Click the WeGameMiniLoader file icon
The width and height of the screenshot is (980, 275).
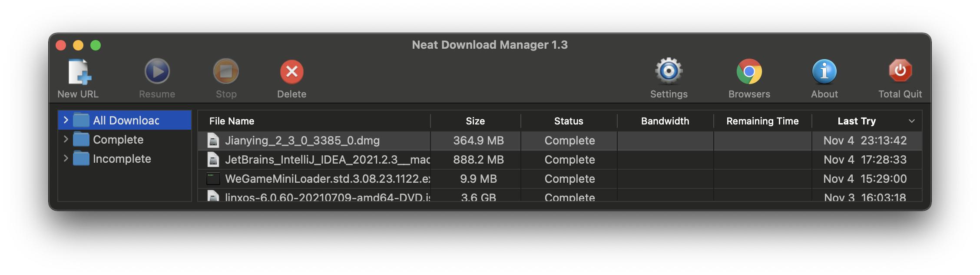(213, 179)
